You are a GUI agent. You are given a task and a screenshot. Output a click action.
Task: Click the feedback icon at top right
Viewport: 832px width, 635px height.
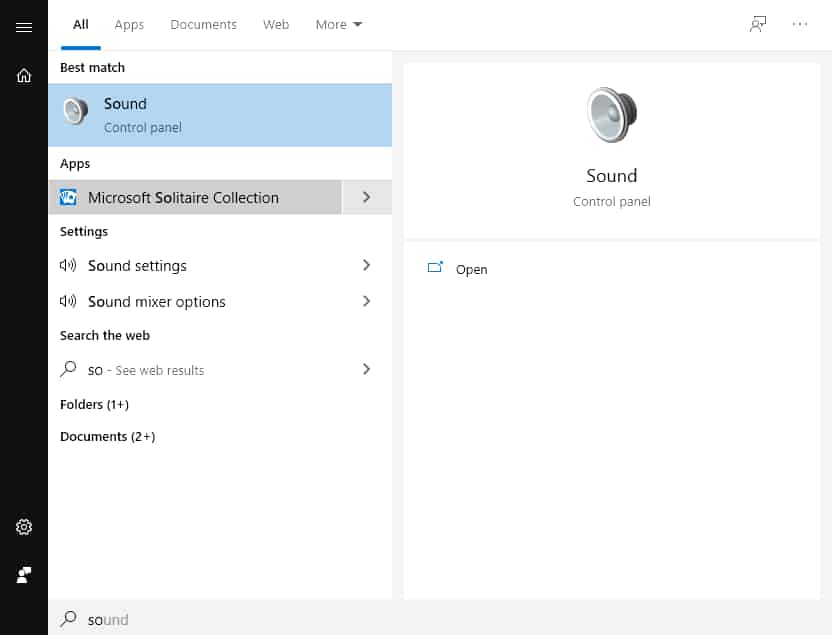tap(758, 23)
